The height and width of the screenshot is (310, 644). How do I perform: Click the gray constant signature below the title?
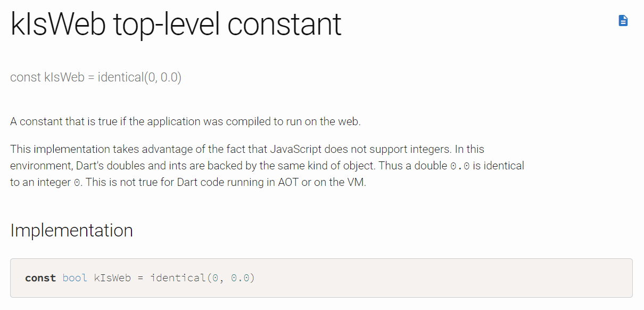96,77
